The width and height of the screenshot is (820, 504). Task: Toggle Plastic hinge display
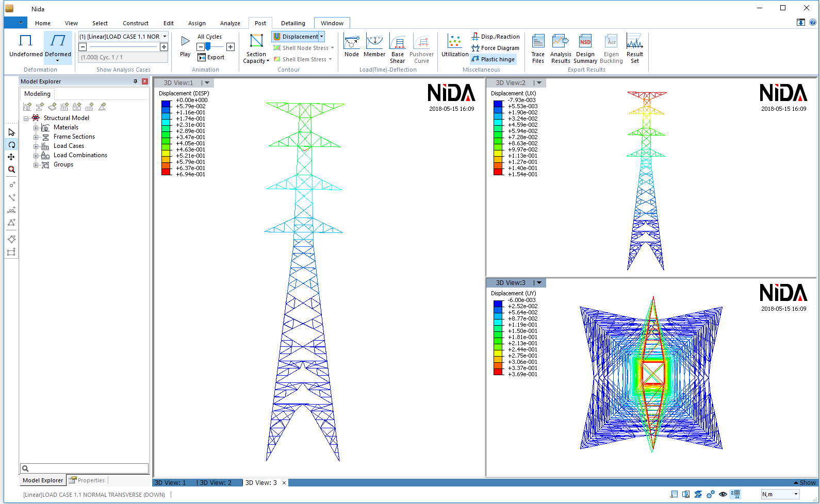click(x=493, y=59)
